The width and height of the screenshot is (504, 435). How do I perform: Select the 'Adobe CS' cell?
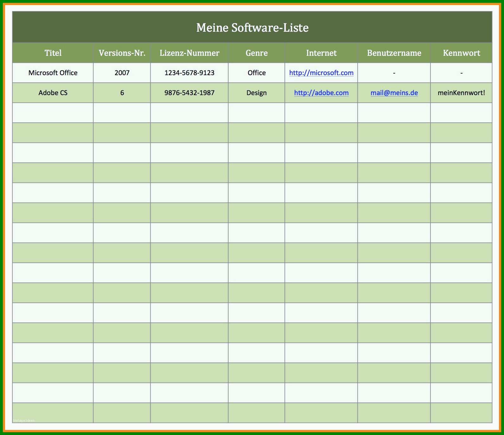pos(53,93)
